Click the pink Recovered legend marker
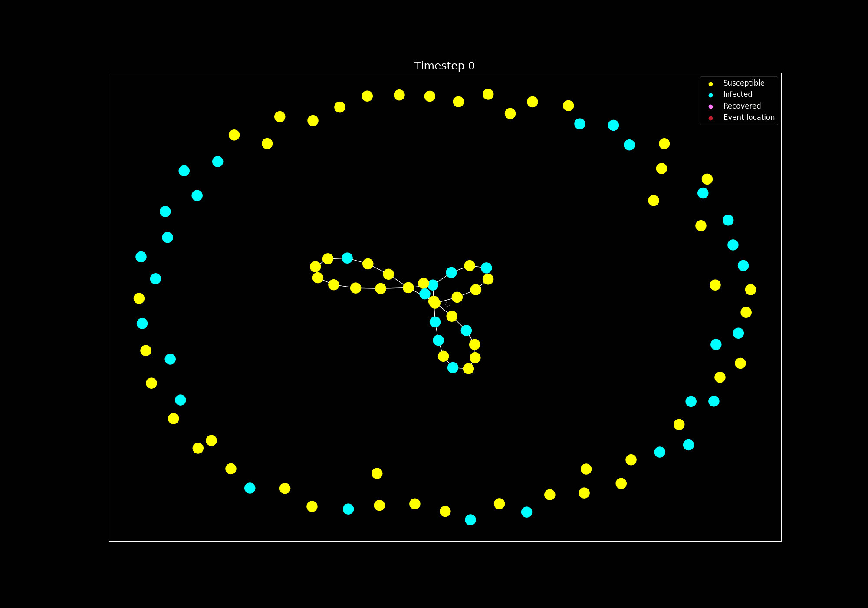The width and height of the screenshot is (868, 608). click(710, 106)
